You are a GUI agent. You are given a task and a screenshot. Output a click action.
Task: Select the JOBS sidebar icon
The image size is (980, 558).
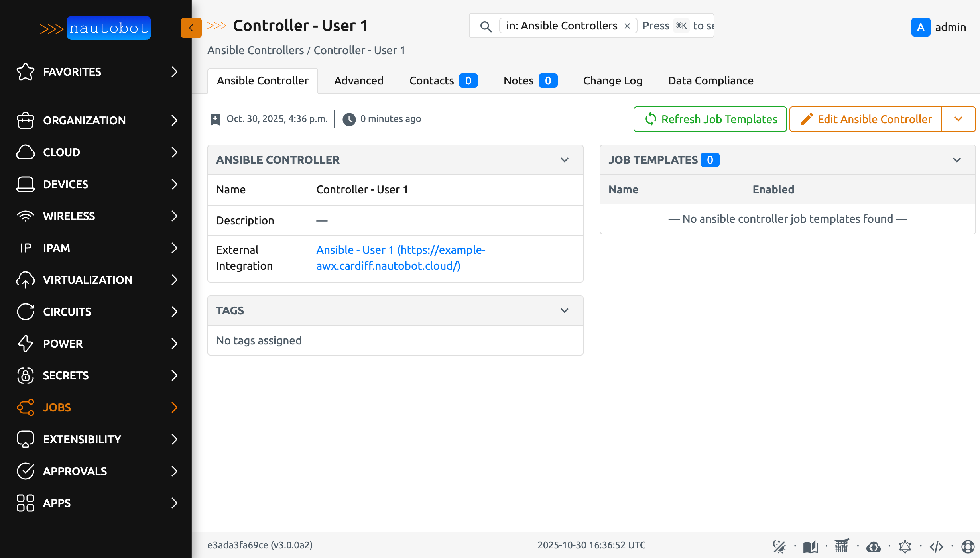click(25, 407)
